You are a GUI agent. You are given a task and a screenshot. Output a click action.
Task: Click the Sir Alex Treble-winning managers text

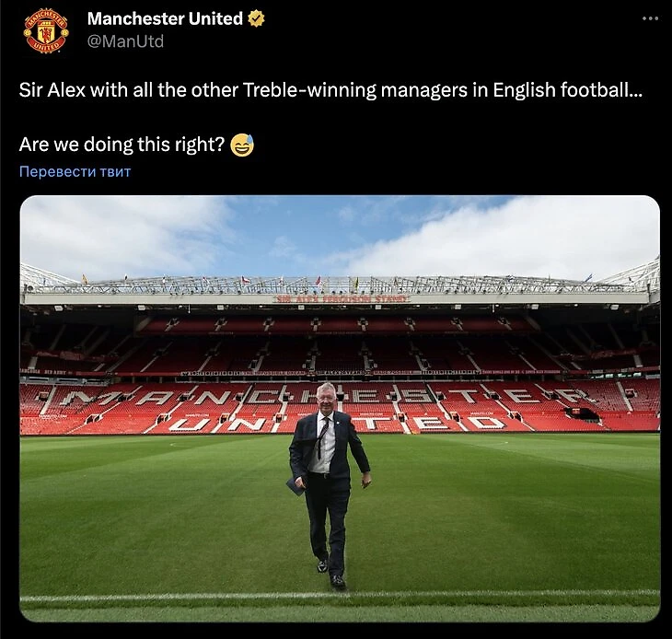tap(330, 90)
